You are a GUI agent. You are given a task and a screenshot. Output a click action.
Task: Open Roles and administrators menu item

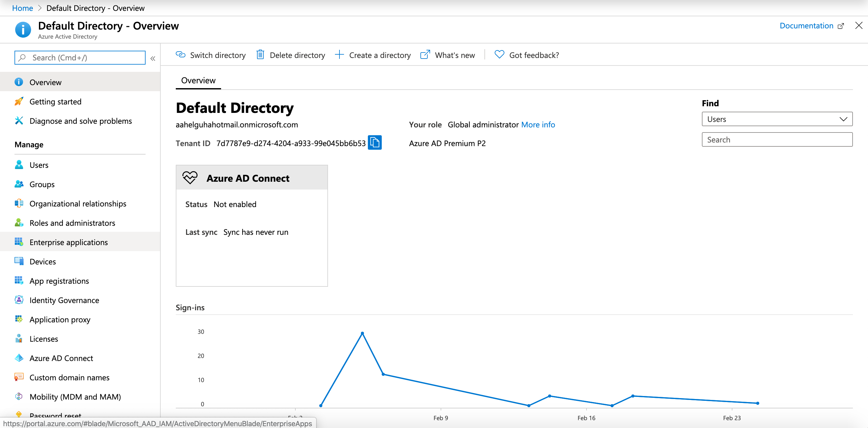[x=72, y=223]
